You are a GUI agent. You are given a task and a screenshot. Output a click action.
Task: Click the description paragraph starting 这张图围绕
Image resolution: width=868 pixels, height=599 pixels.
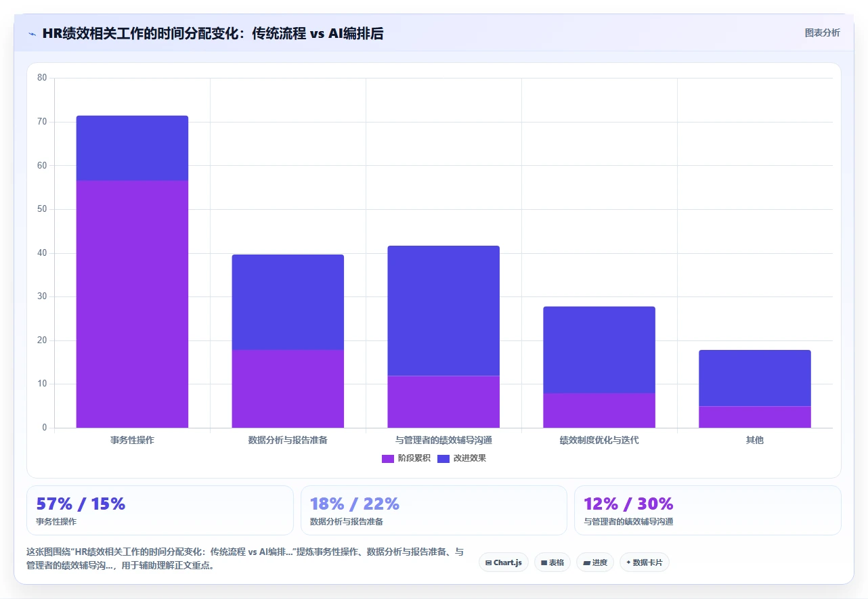click(245, 559)
